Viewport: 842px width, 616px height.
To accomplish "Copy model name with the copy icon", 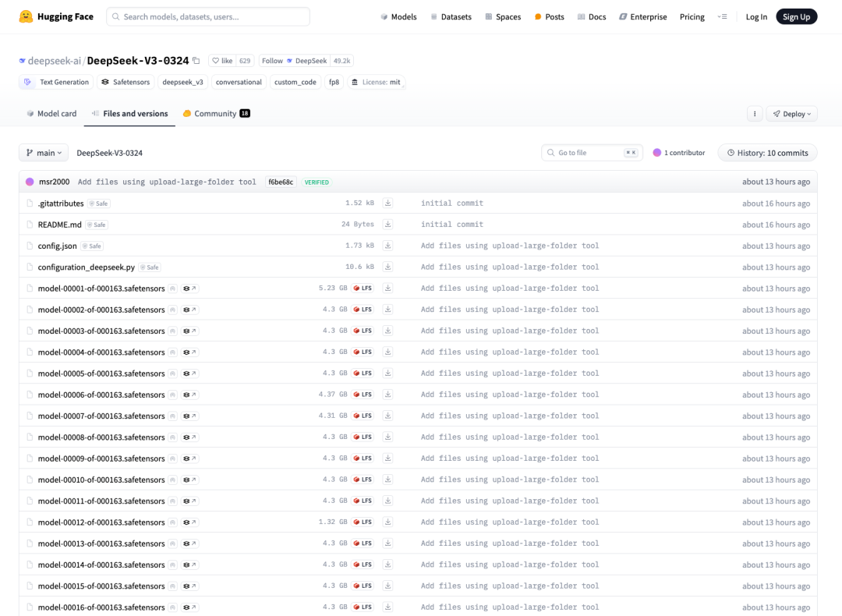I will [196, 61].
